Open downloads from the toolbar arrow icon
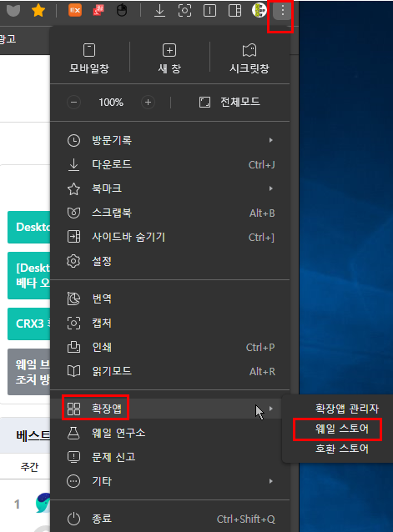The image size is (393, 532). click(159, 11)
